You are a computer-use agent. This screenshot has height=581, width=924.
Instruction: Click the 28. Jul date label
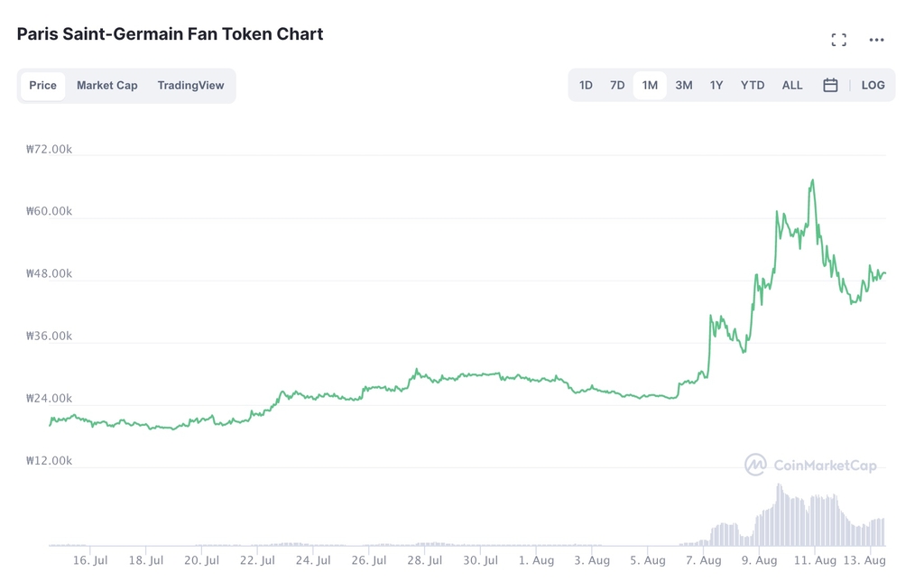[x=424, y=560]
